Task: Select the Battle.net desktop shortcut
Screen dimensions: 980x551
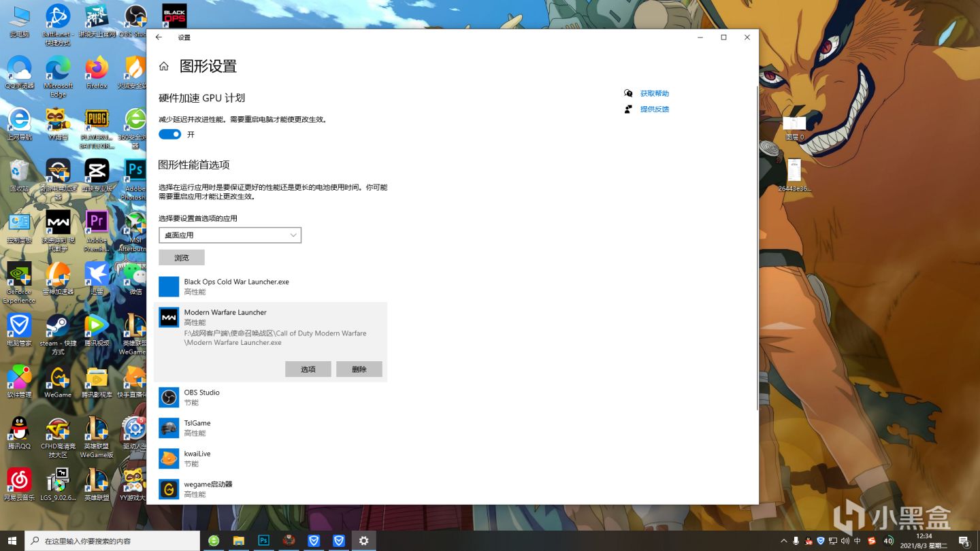Action: coord(58,26)
